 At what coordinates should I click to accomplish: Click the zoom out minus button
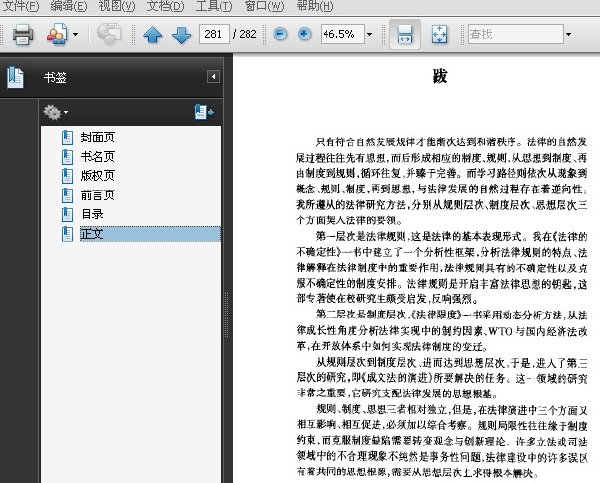tap(280, 34)
